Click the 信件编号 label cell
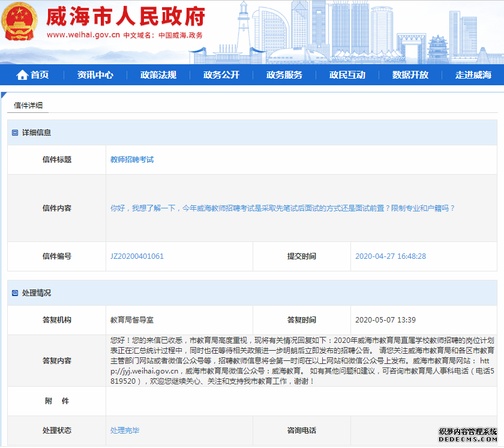The height and width of the screenshot is (448, 504). point(57,256)
